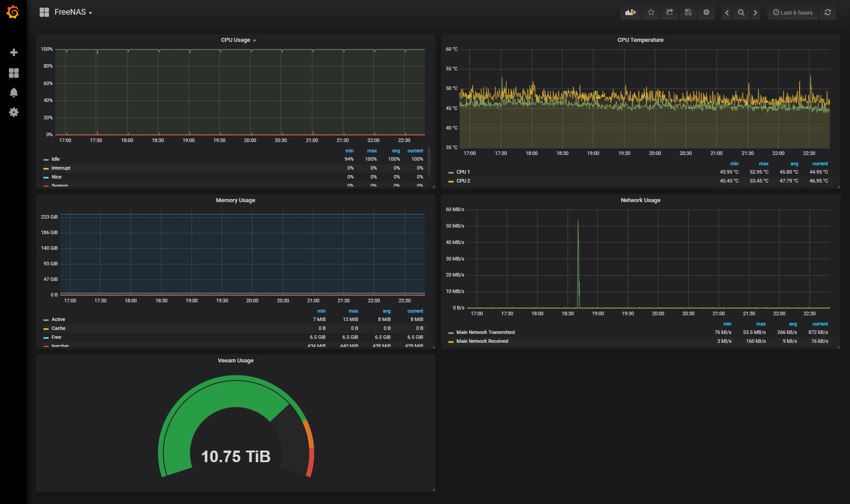Image resolution: width=850 pixels, height=504 pixels.
Task: Toggle the CPU 1 temperature series
Action: pos(463,172)
